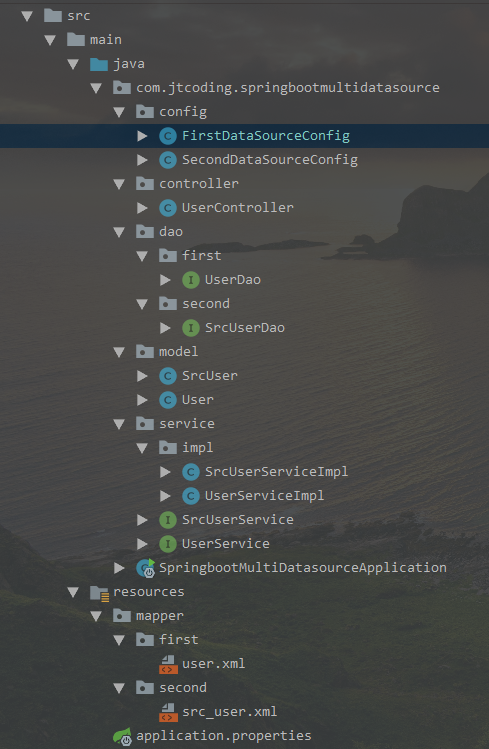Click the interface icon next to UserDao
Viewport: 489px width, 749px height.
coord(191,280)
